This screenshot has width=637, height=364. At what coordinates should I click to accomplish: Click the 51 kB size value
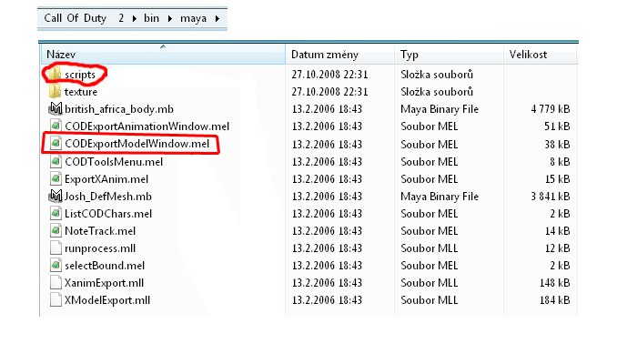click(557, 126)
